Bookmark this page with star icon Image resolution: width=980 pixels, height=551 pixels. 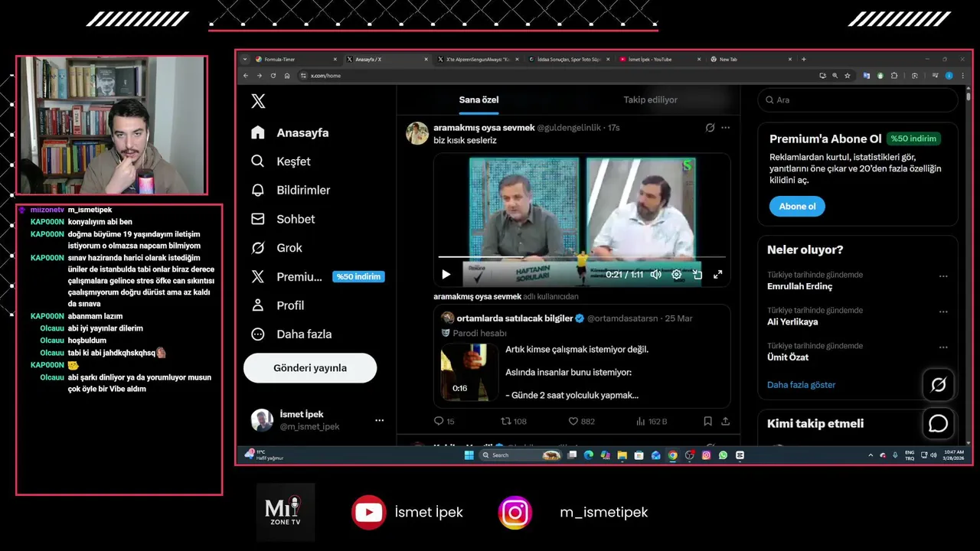848,76
